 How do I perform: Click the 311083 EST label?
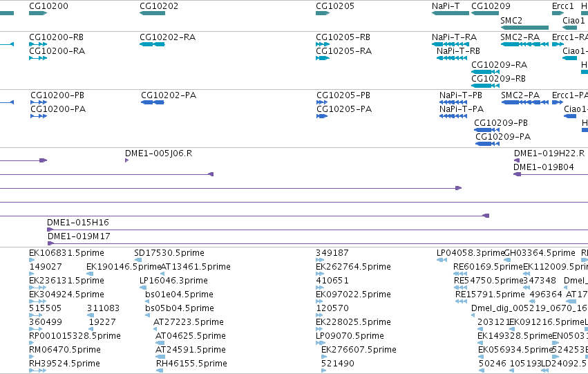(103, 309)
